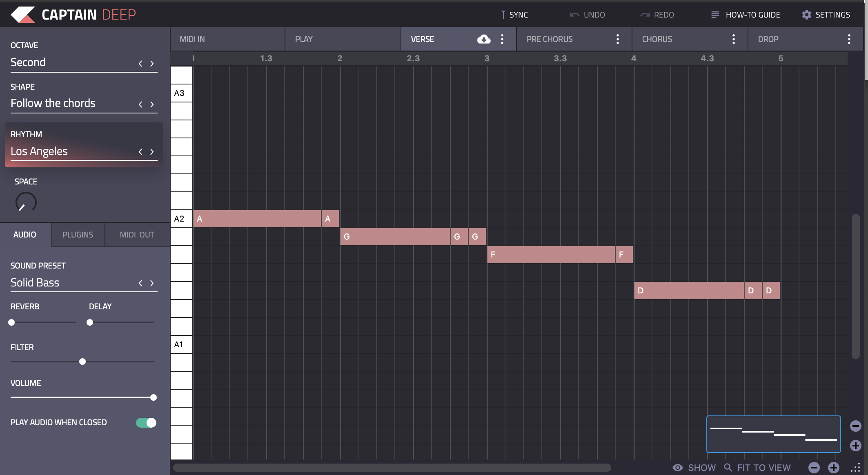868x475 pixels.
Task: Select next Octave with right chevron
Action: click(152, 64)
